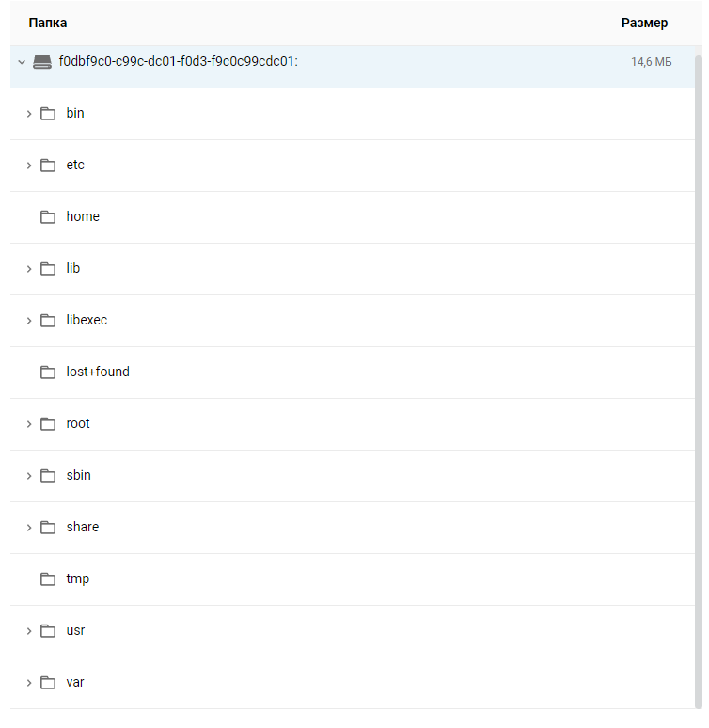The height and width of the screenshot is (728, 709).
Task: Click the folder icon next to bin
Action: point(48,114)
